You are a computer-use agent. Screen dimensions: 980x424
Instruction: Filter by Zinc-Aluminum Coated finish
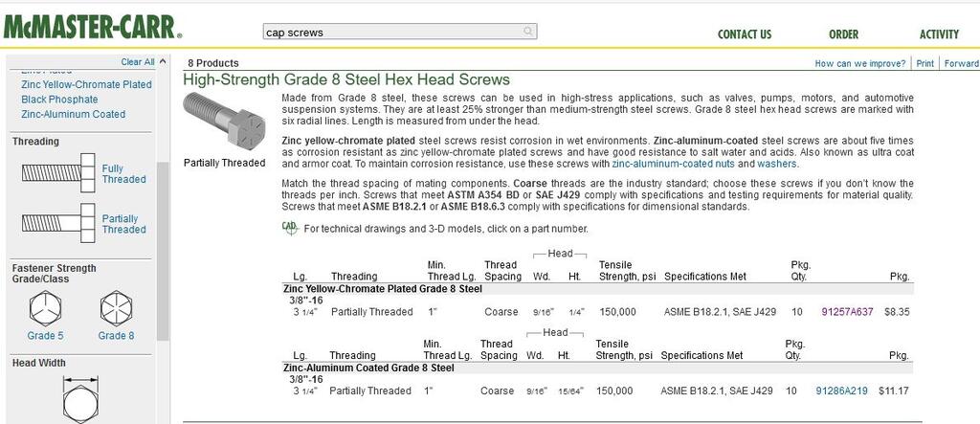[73, 115]
